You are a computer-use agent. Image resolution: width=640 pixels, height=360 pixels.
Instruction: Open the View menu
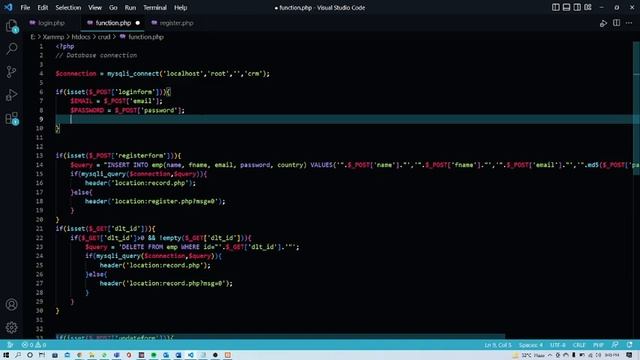[95, 7]
